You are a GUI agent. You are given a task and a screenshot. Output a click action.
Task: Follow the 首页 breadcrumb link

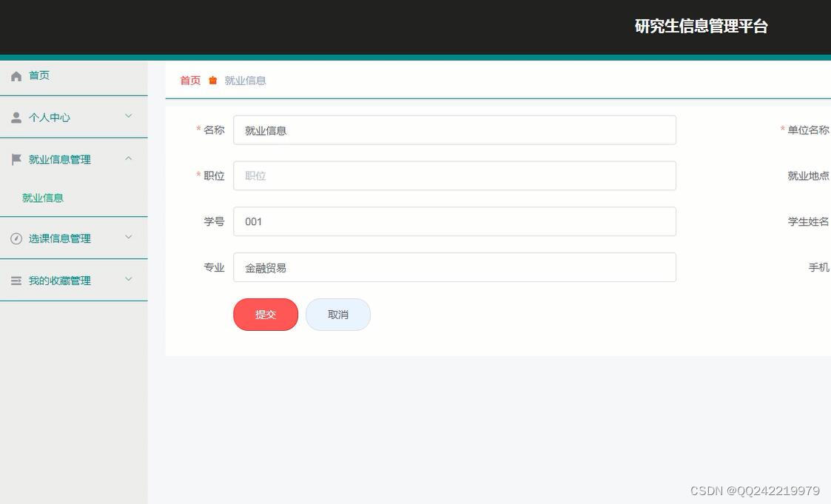(x=189, y=80)
